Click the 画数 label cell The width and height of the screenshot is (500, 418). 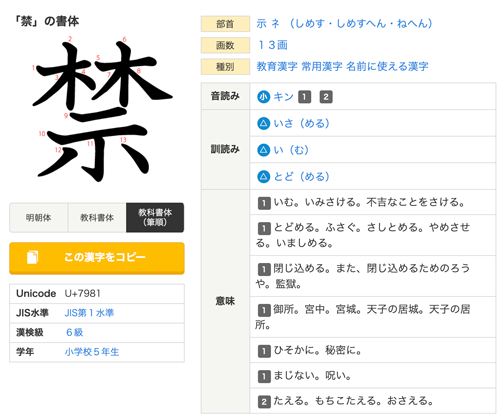point(225,45)
